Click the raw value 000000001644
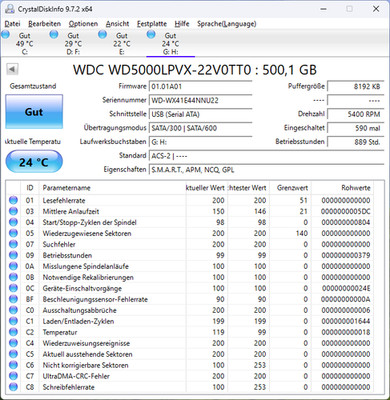Viewport: 390px width, 400px height. pos(346,321)
